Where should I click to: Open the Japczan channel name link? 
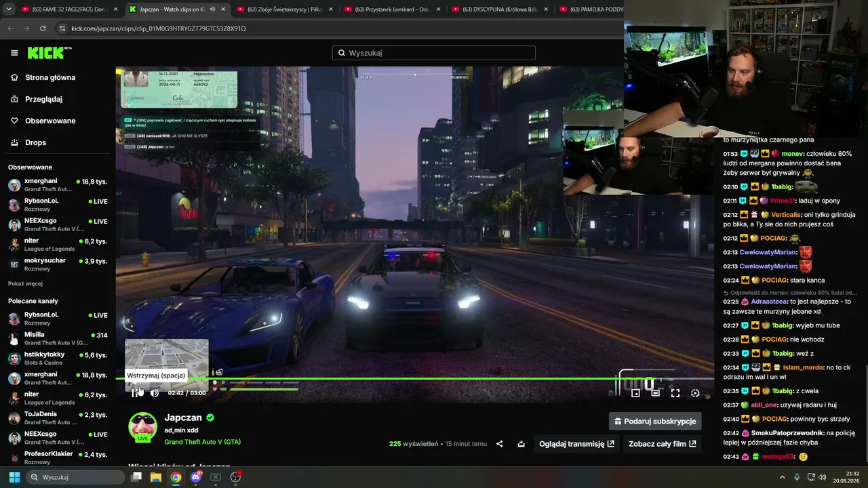(183, 418)
